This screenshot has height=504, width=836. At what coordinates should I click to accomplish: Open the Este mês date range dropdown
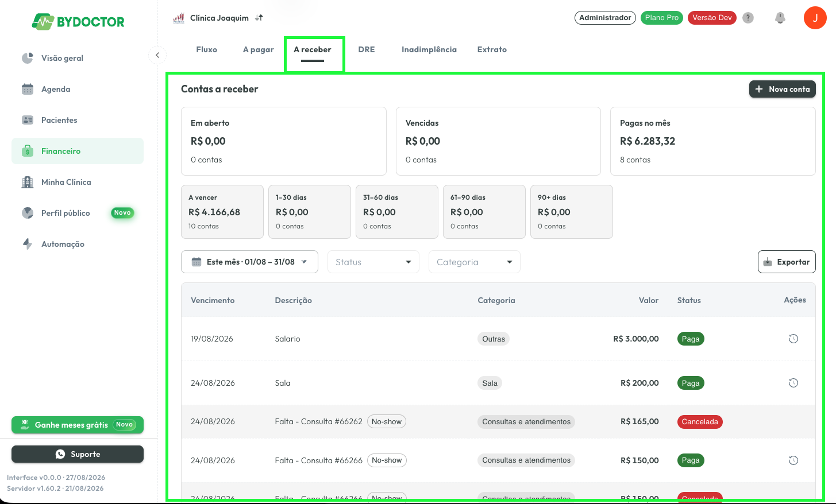coord(249,262)
